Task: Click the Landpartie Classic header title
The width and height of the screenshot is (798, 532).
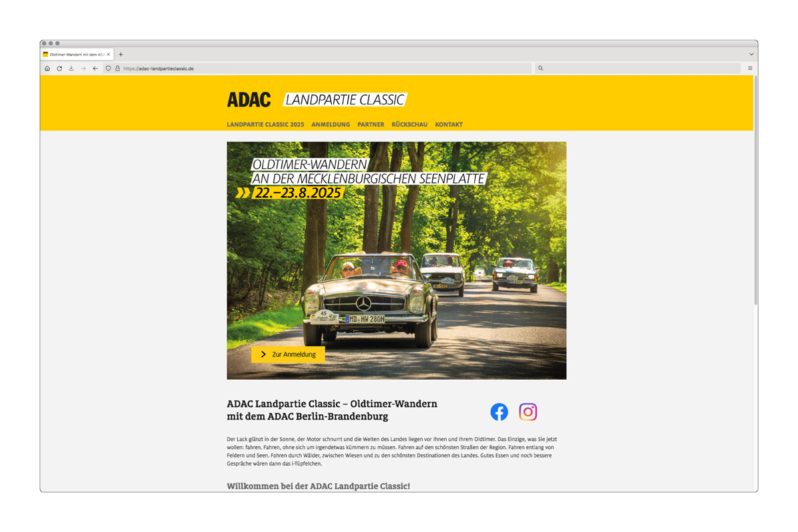Action: pos(344,100)
